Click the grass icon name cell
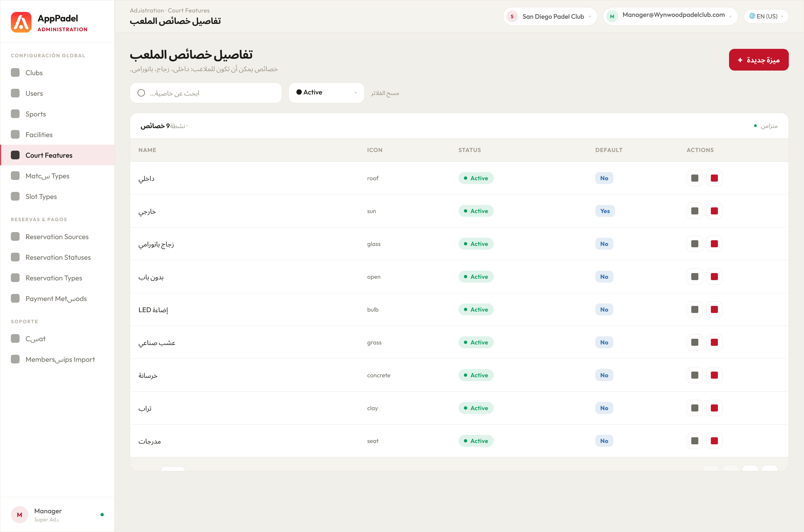 (374, 343)
